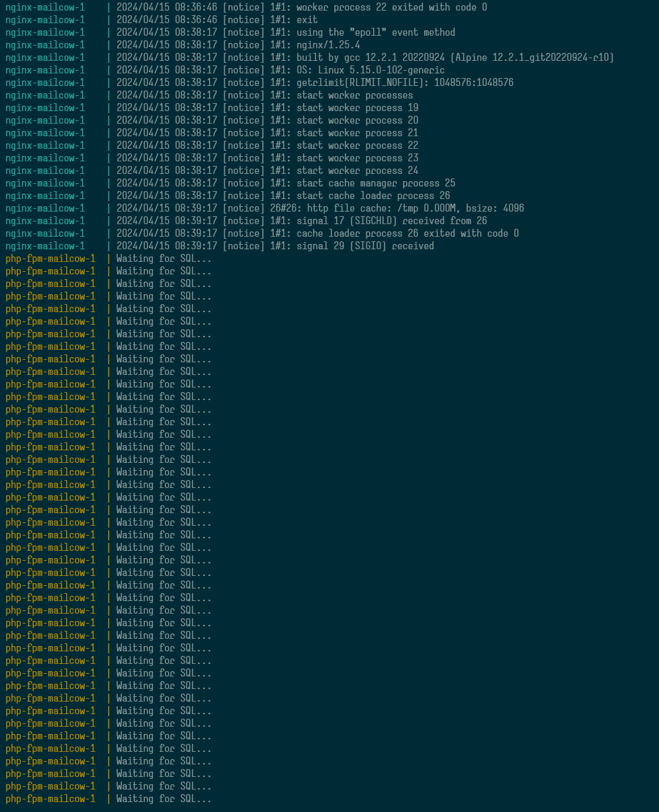This screenshot has height=812, width=659.
Task: Click the "signal 17 (SIGCHLD)" message
Action: click(391, 221)
